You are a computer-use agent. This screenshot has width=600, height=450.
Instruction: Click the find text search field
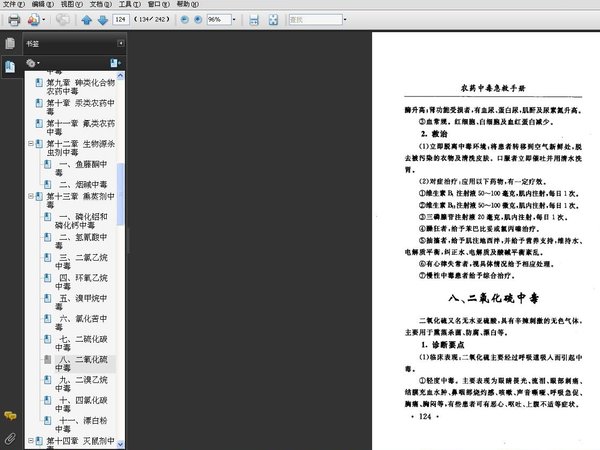coord(315,20)
